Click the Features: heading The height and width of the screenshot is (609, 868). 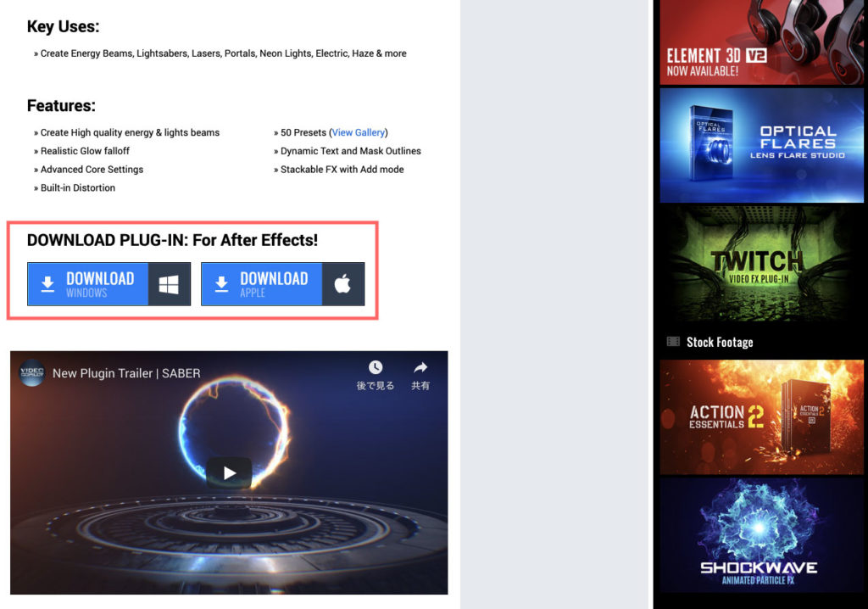[61, 106]
